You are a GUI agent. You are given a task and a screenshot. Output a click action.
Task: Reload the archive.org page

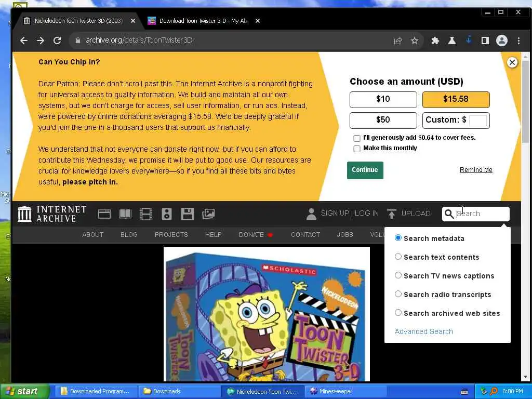coord(57,41)
